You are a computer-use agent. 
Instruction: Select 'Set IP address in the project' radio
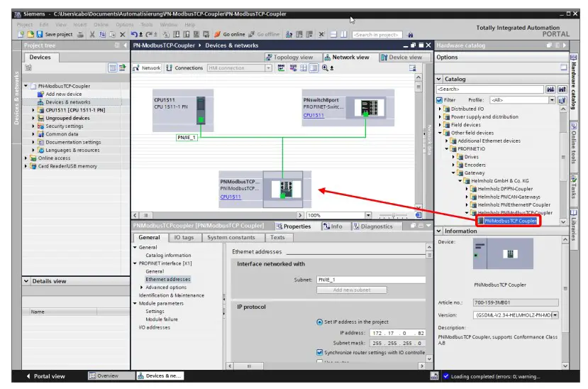[320, 322]
